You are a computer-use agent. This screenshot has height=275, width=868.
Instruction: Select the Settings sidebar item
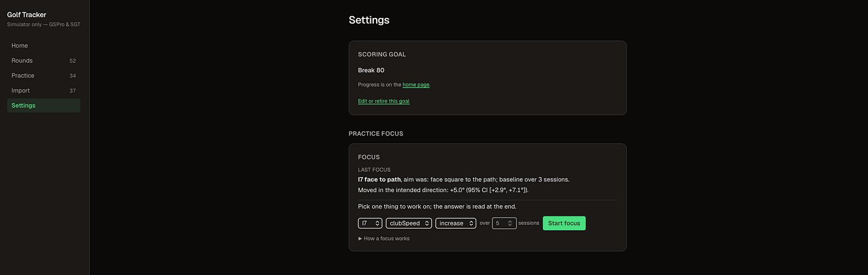point(44,106)
